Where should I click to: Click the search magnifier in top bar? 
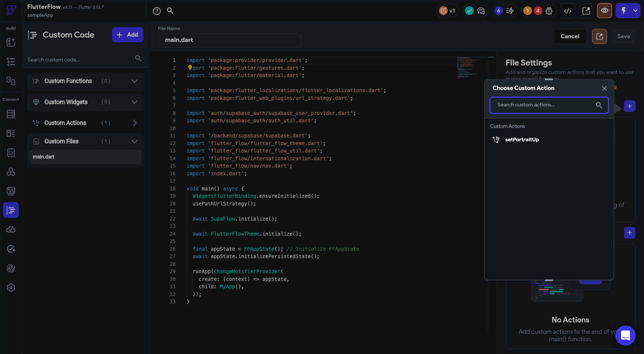click(x=170, y=11)
